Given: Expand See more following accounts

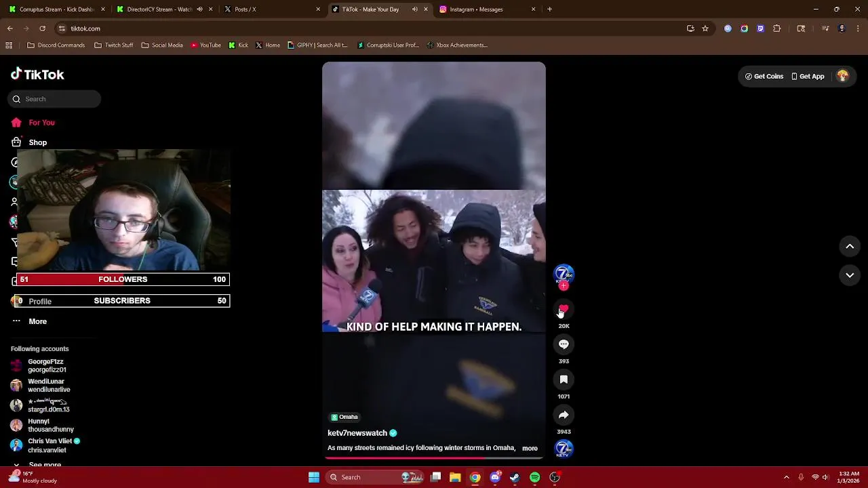Looking at the screenshot, I should (45, 465).
